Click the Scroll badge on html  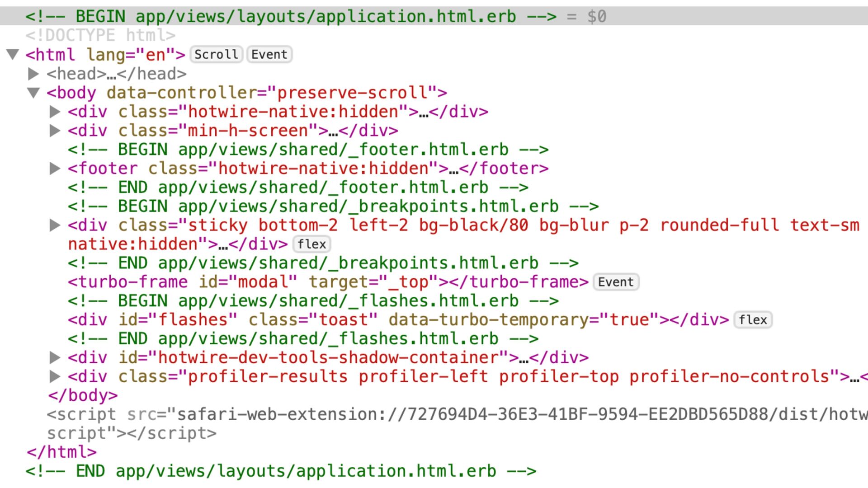216,55
